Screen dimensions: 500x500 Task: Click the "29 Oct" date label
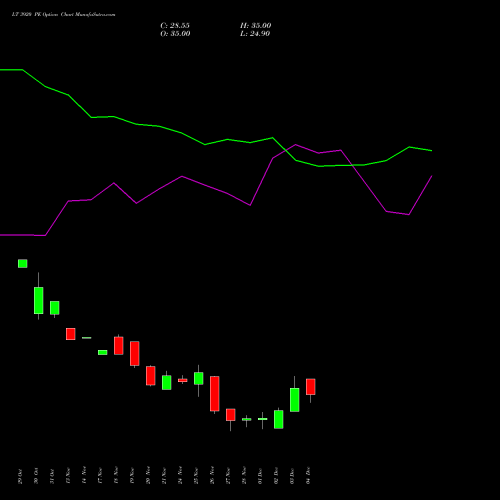pos(20,476)
